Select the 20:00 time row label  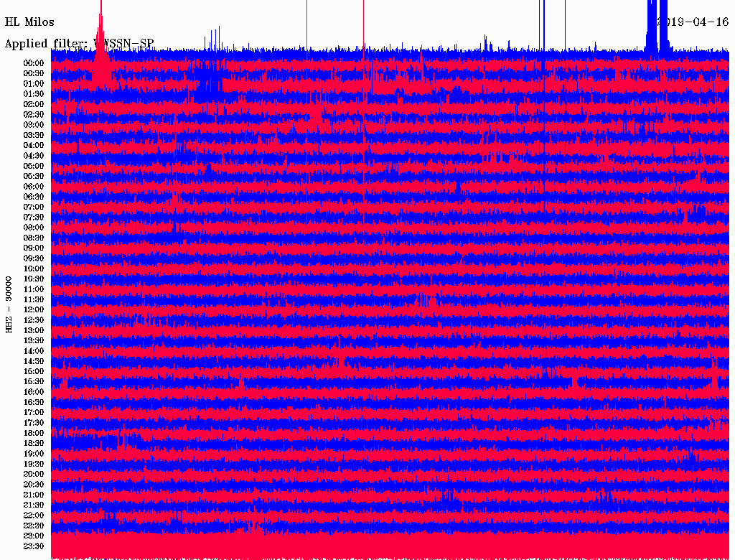(x=34, y=474)
